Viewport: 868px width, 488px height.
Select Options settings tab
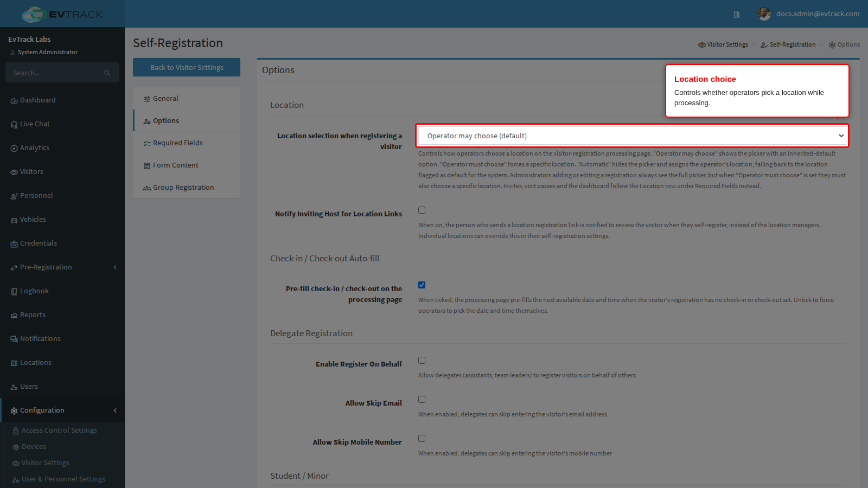pos(187,121)
